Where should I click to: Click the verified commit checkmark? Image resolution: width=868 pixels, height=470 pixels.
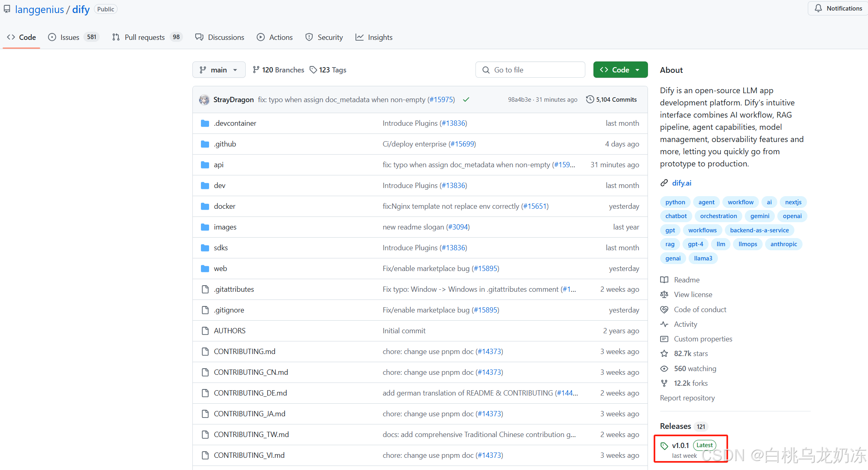click(466, 99)
